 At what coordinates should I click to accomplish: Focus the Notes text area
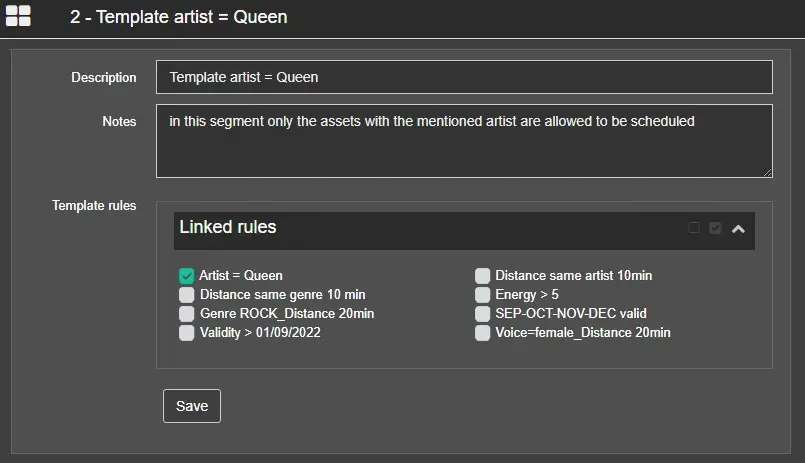coord(464,141)
